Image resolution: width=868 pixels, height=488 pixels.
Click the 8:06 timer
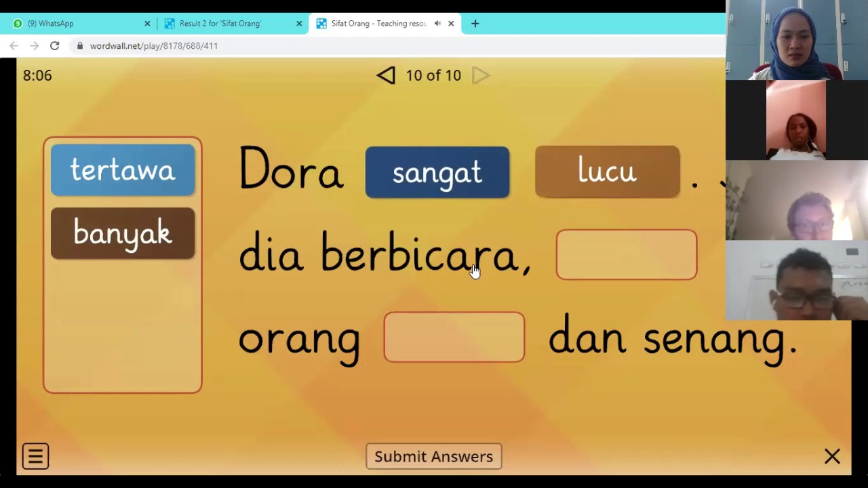[37, 75]
